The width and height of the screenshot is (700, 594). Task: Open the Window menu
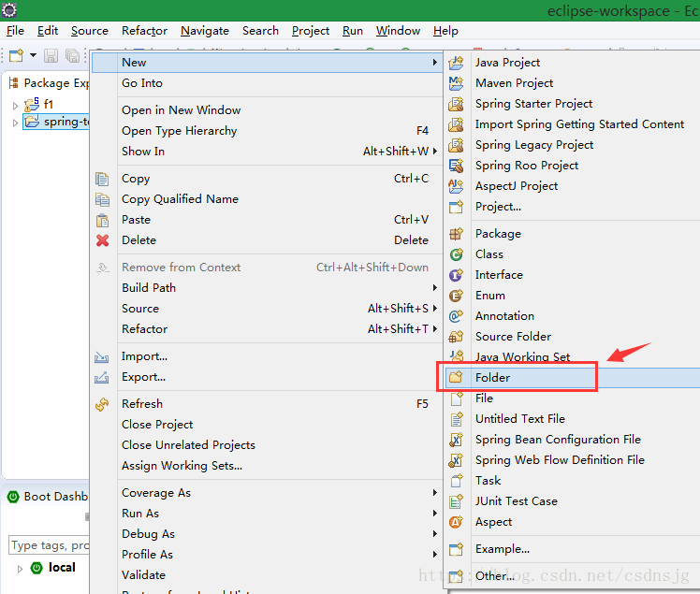coord(398,31)
